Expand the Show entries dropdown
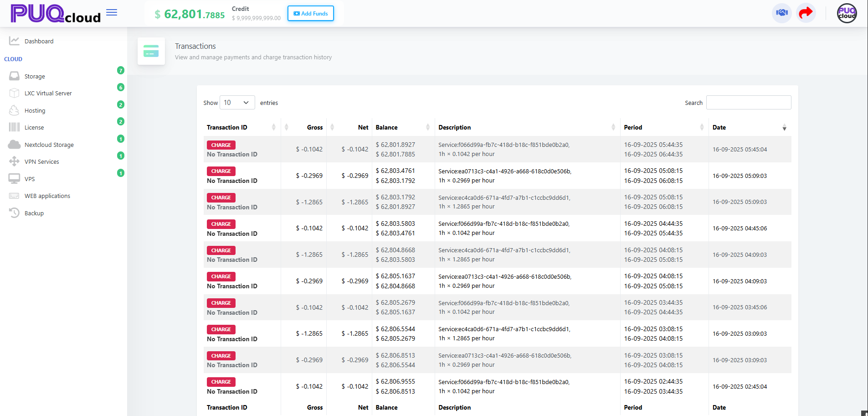 [x=237, y=103]
